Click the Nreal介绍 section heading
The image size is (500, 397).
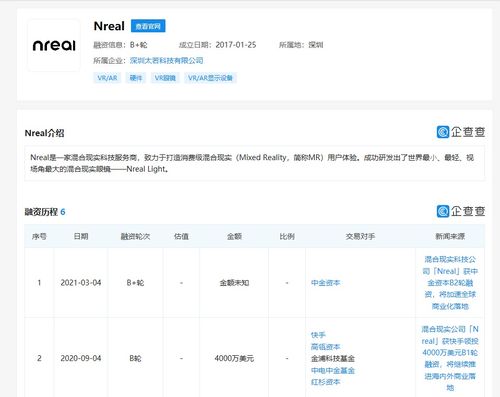pos(44,133)
